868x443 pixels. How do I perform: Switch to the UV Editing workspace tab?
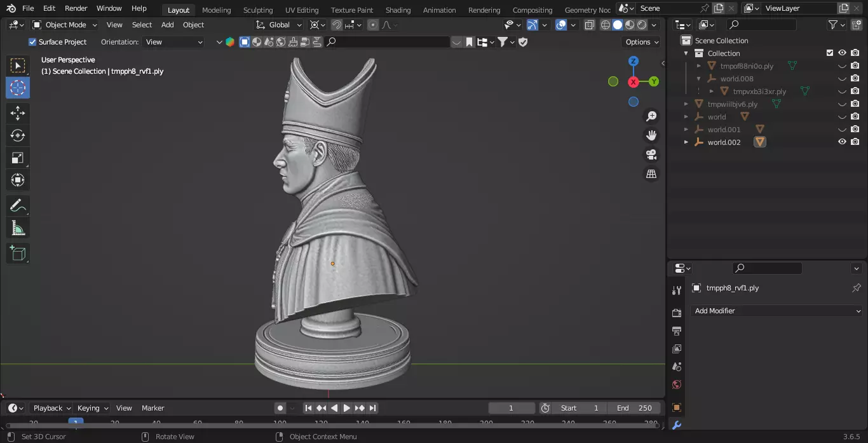coord(302,10)
